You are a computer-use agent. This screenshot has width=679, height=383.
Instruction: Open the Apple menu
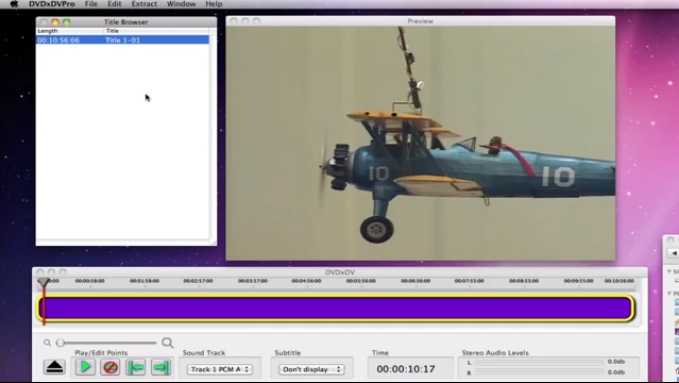(14, 4)
